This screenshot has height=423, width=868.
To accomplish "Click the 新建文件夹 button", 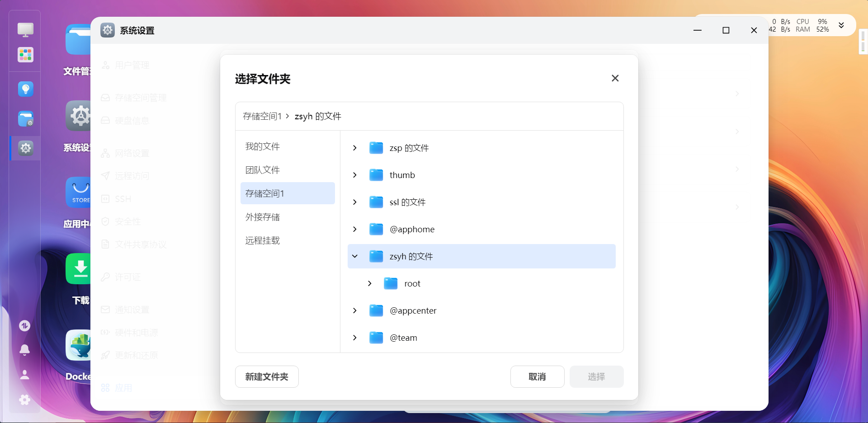I will (266, 376).
